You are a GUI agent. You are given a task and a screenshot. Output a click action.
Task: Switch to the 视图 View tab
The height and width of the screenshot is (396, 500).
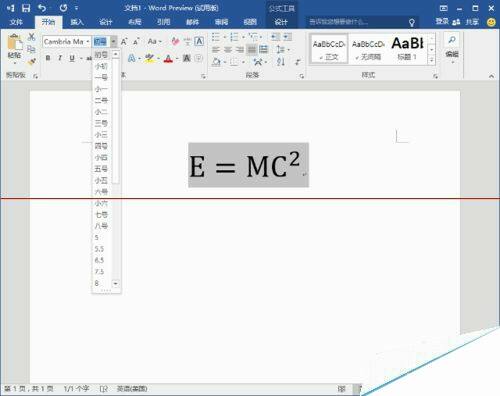click(250, 22)
